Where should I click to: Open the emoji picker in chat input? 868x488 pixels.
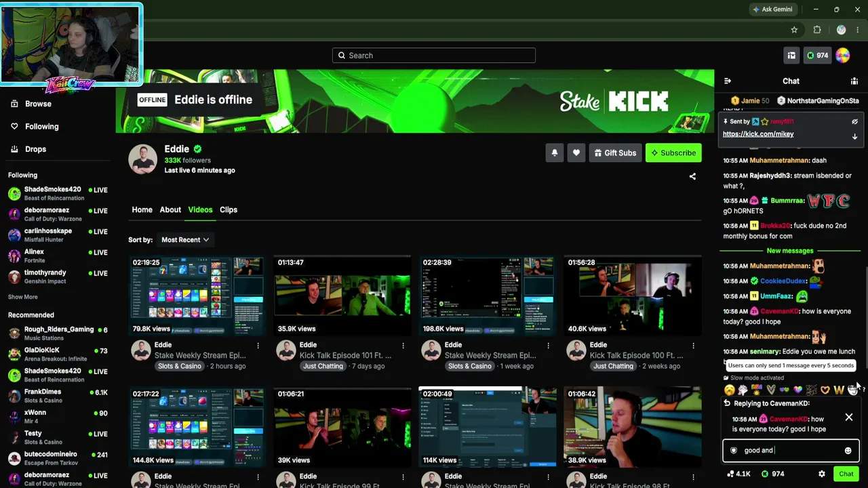click(848, 451)
